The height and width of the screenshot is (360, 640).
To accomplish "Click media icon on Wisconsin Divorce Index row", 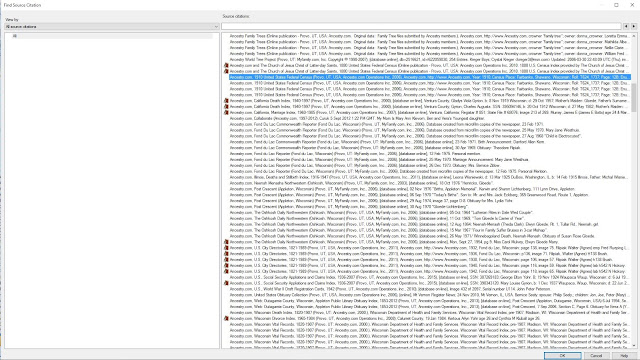I will [226, 318].
